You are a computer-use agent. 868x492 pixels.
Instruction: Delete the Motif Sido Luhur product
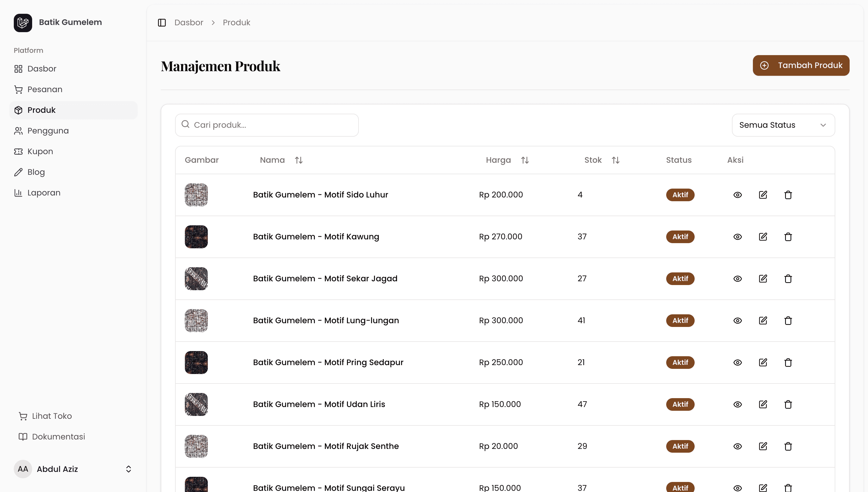click(788, 195)
